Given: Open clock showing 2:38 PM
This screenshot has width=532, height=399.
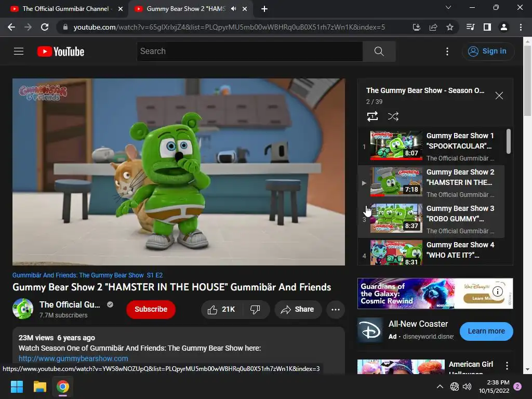Looking at the screenshot, I should pyautogui.click(x=494, y=387).
